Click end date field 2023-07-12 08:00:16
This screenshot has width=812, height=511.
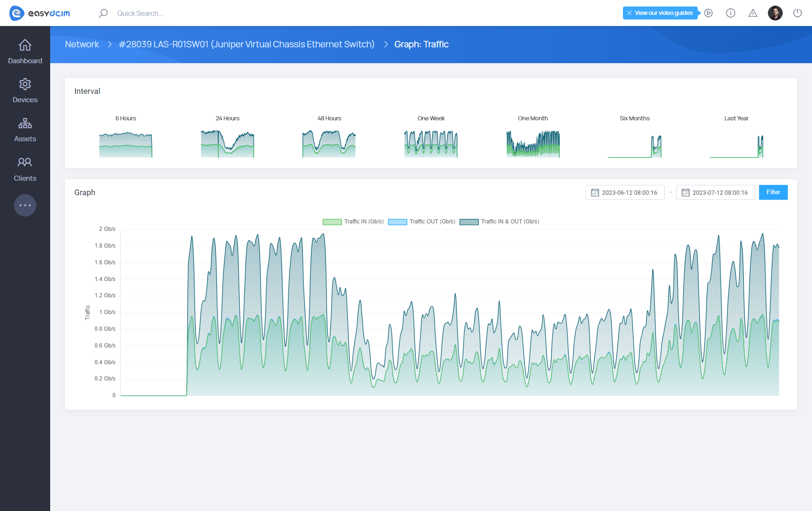pos(716,192)
